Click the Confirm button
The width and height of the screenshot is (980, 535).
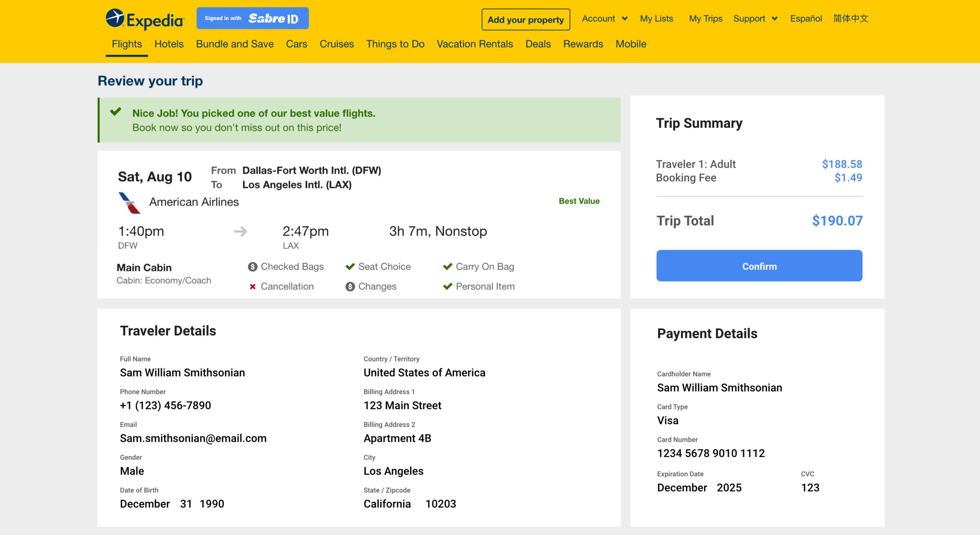tap(759, 266)
